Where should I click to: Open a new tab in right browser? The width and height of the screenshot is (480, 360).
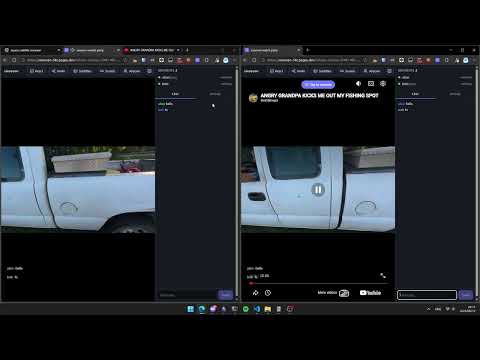point(308,50)
